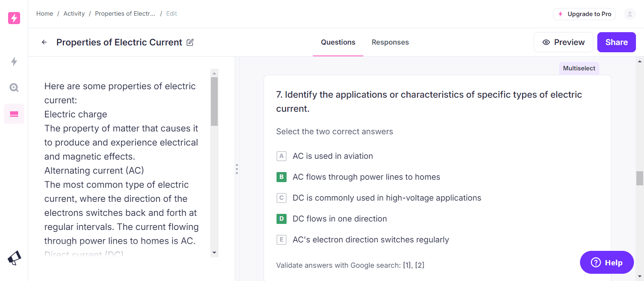The image size is (644, 281).
Task: Uncheck option B about power lines to homes
Action: click(281, 177)
